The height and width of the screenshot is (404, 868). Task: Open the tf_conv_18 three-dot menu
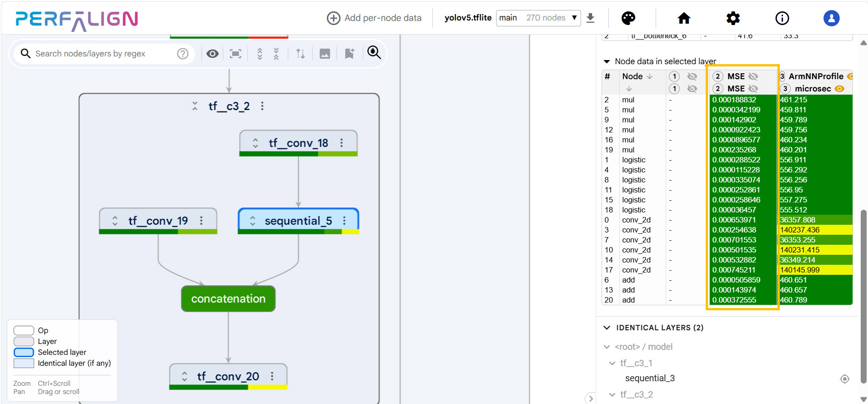341,143
